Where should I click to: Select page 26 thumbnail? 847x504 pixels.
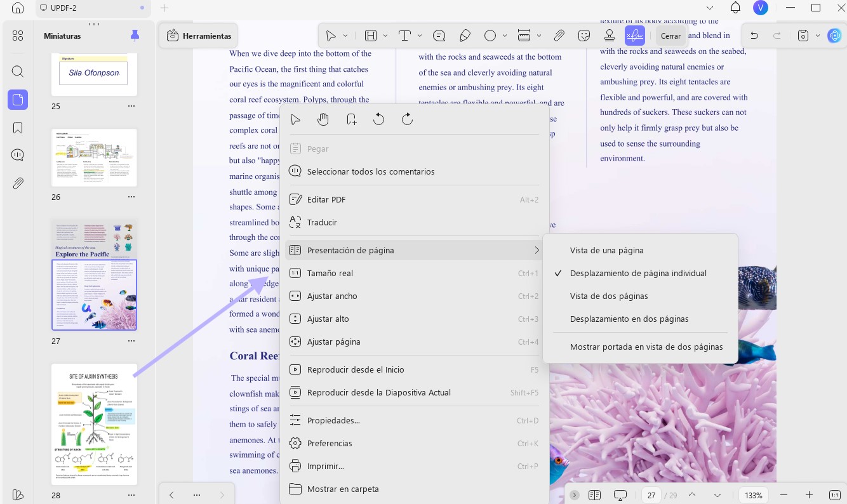pos(94,157)
